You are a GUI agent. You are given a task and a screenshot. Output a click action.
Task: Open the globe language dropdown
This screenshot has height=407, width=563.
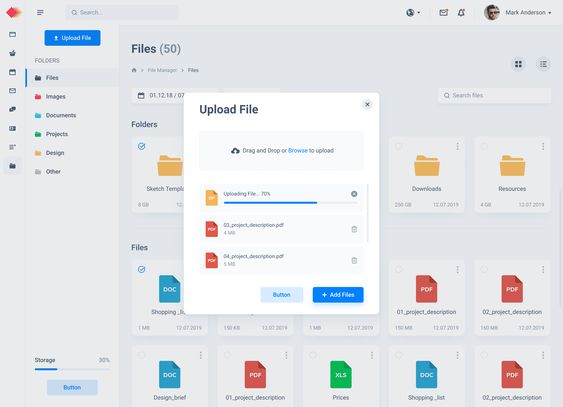(x=413, y=13)
